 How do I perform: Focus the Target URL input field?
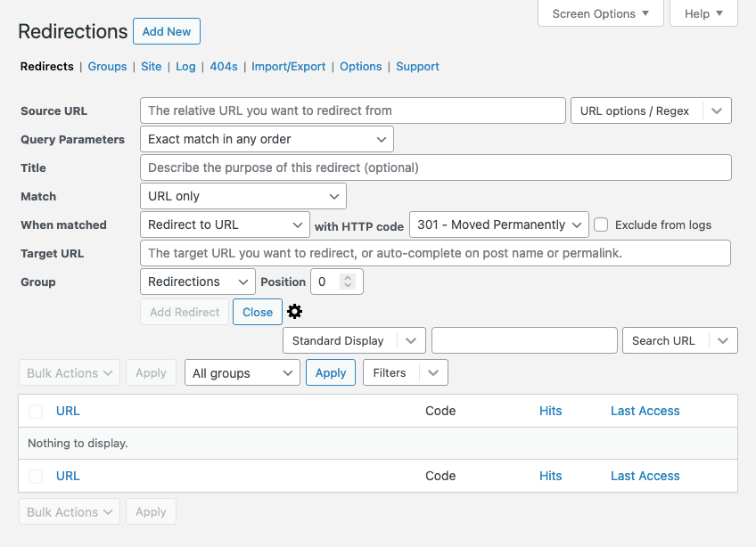(x=435, y=253)
